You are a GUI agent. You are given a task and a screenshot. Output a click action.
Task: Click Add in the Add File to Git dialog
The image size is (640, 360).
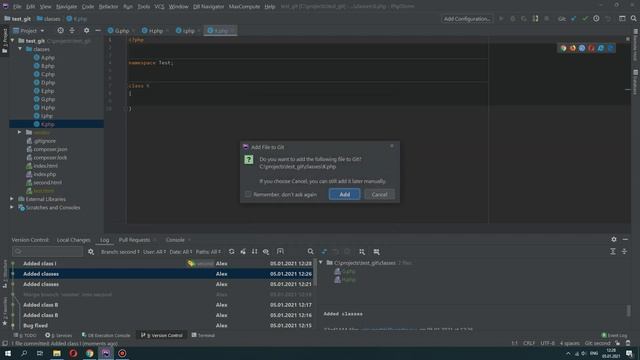344,194
